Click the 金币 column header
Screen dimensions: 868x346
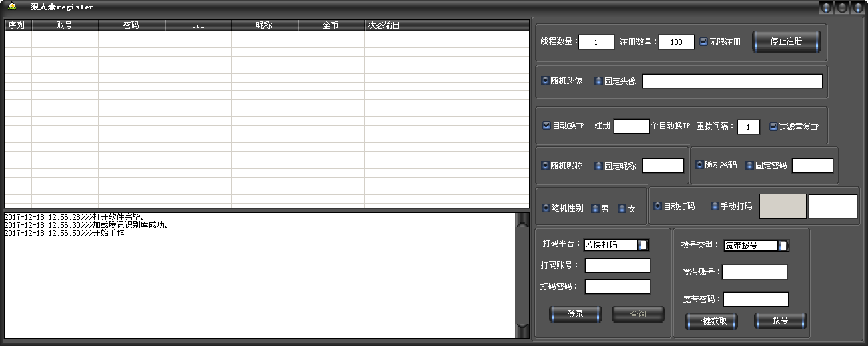pos(331,25)
